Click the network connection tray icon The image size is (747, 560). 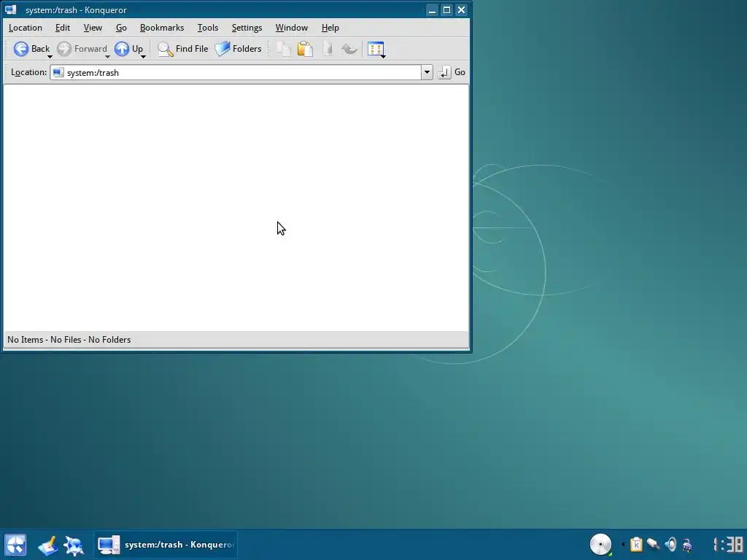point(653,544)
